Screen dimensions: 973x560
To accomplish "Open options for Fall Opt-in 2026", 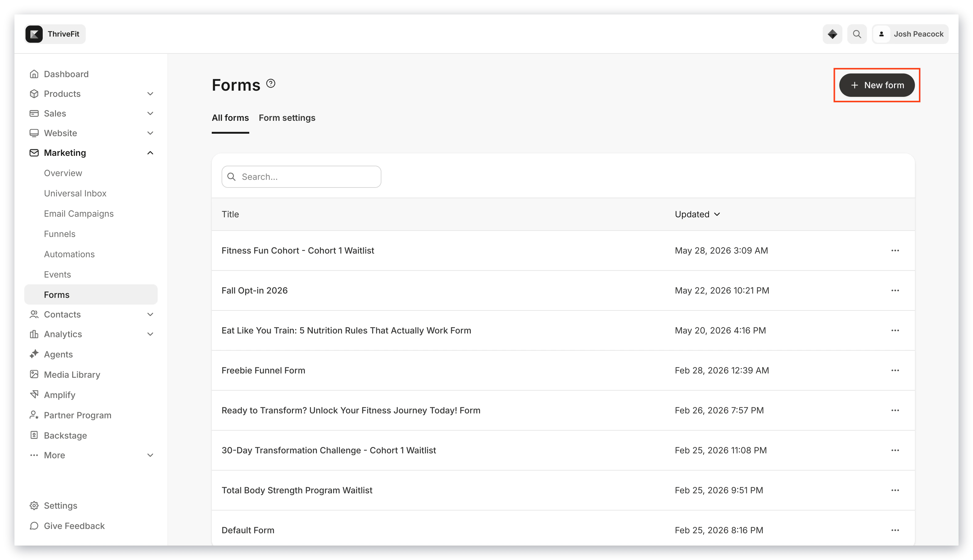I will (x=895, y=290).
